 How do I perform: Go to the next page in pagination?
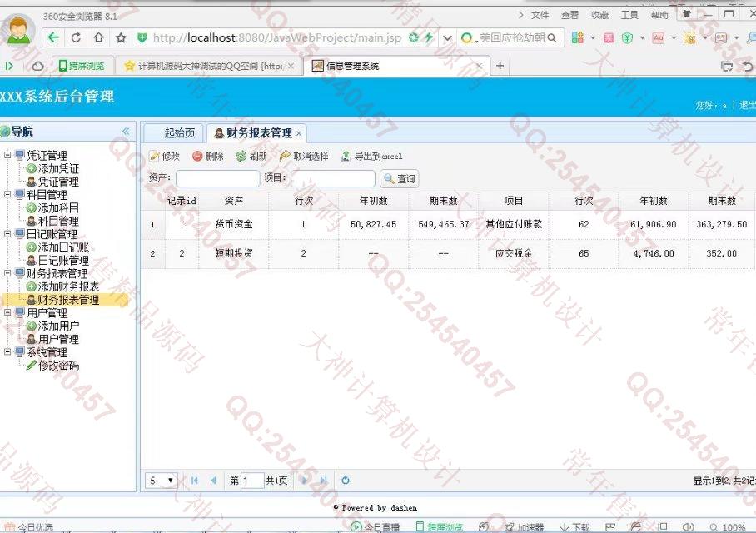(x=304, y=481)
